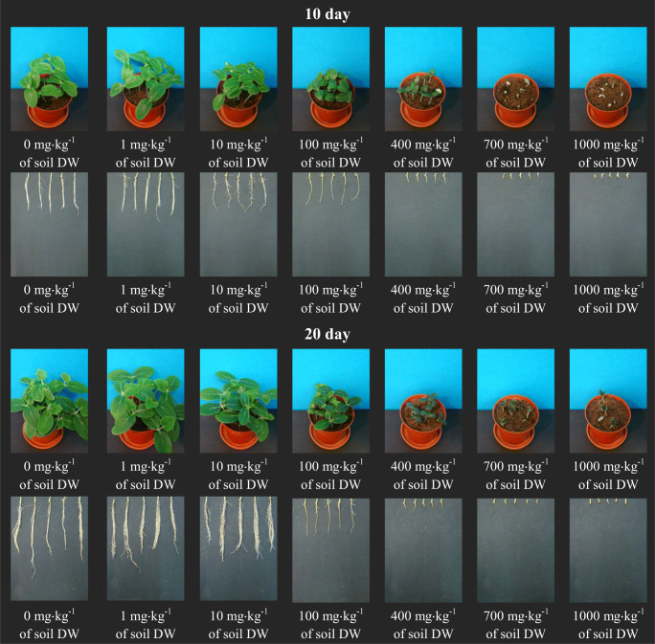
Task: Select 10 day pot photo at 1000 mg·kg
Action: 608,78
